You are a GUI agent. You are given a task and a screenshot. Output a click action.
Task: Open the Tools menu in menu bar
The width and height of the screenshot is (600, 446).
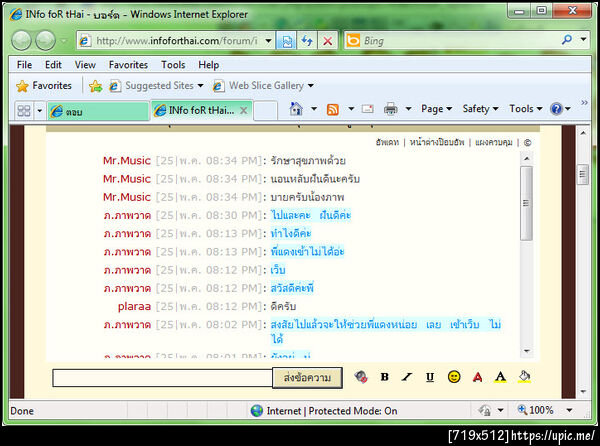[x=173, y=65]
